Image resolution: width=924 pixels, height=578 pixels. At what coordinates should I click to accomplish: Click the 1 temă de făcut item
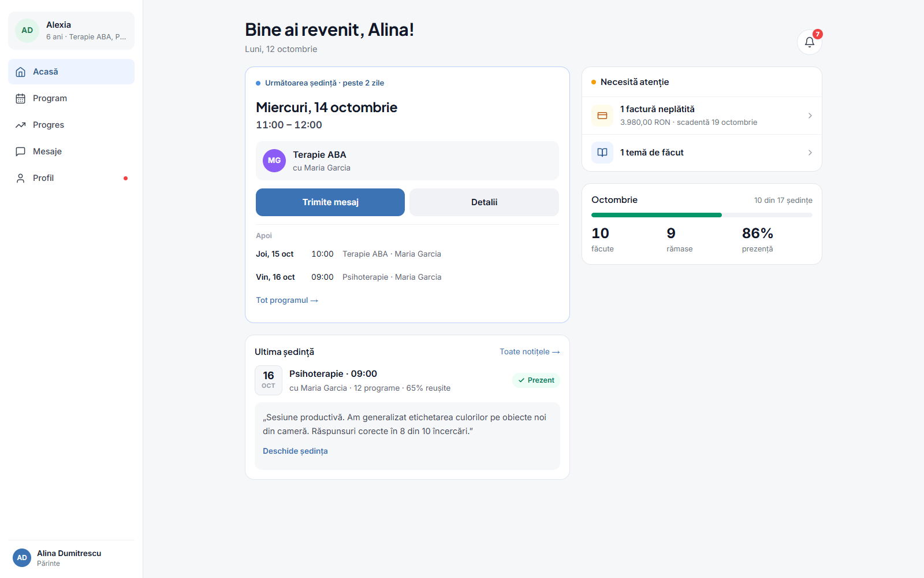click(x=702, y=153)
